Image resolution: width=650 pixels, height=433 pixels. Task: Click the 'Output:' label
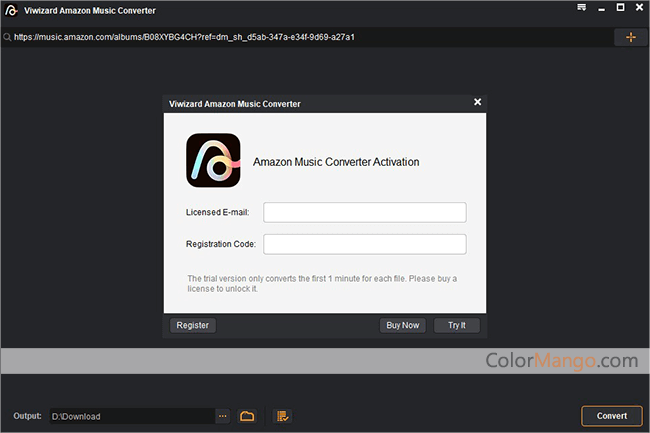(x=27, y=416)
